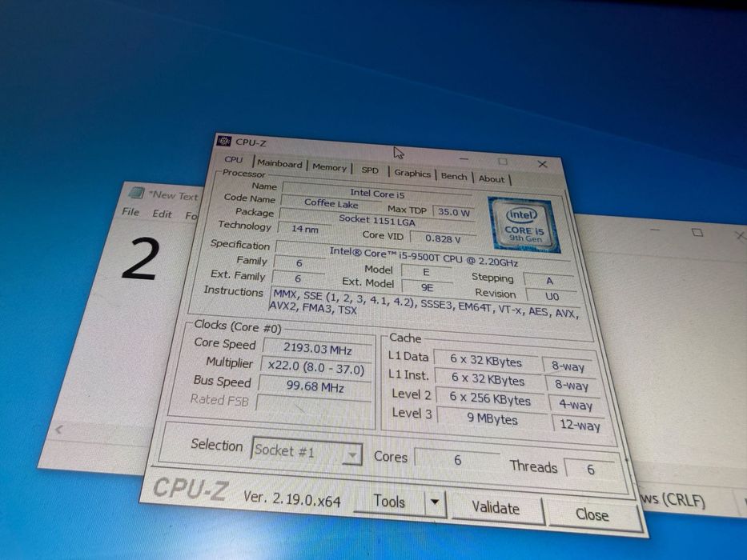Viewport: 747px width, 560px height.
Task: Click the large 2 in Notepad text area
Action: 139,258
